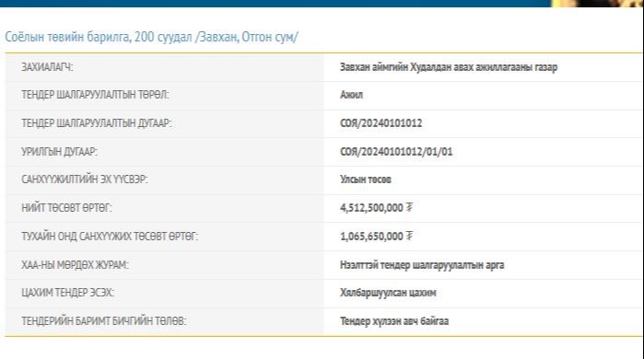
Task: Click Нээлттэй тендер шалгаруулалтын арга value
Action: [x=422, y=265]
